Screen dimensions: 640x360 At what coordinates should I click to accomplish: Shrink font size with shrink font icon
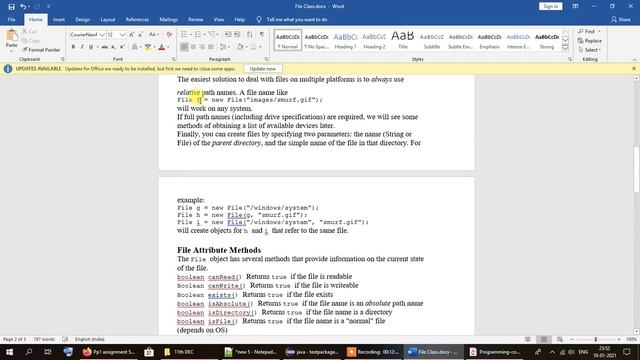click(x=140, y=35)
